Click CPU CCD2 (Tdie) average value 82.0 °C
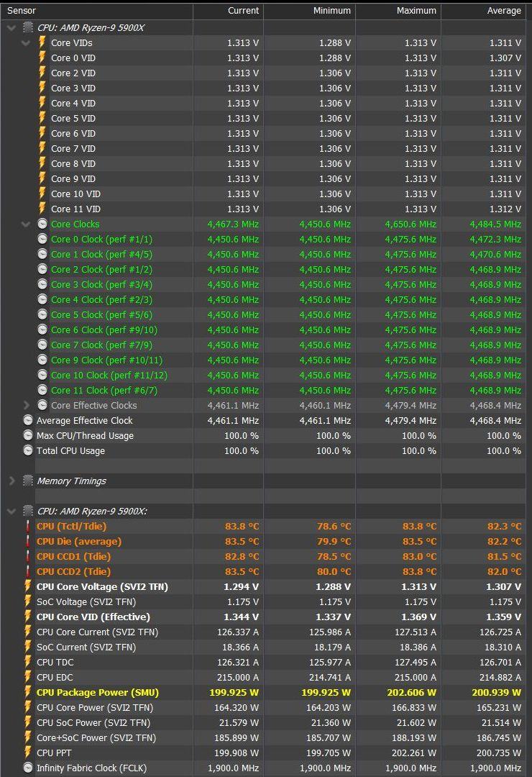This screenshot has height=777, width=532. point(504,571)
